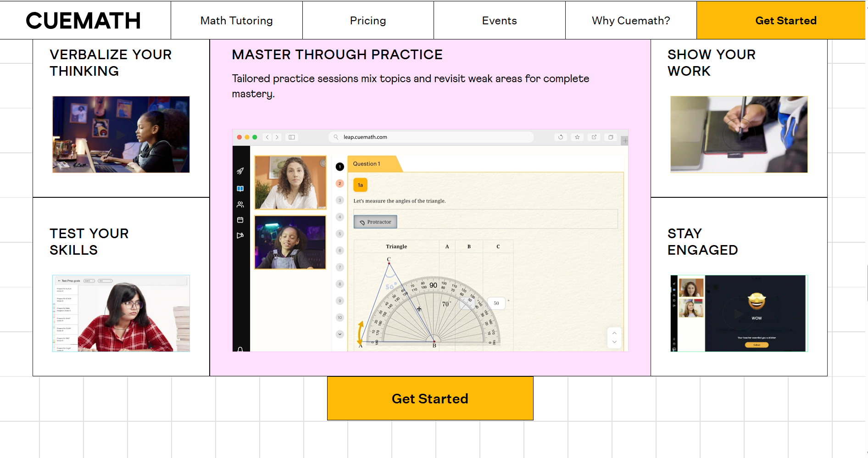Click the share icon beside the star

[x=594, y=137]
